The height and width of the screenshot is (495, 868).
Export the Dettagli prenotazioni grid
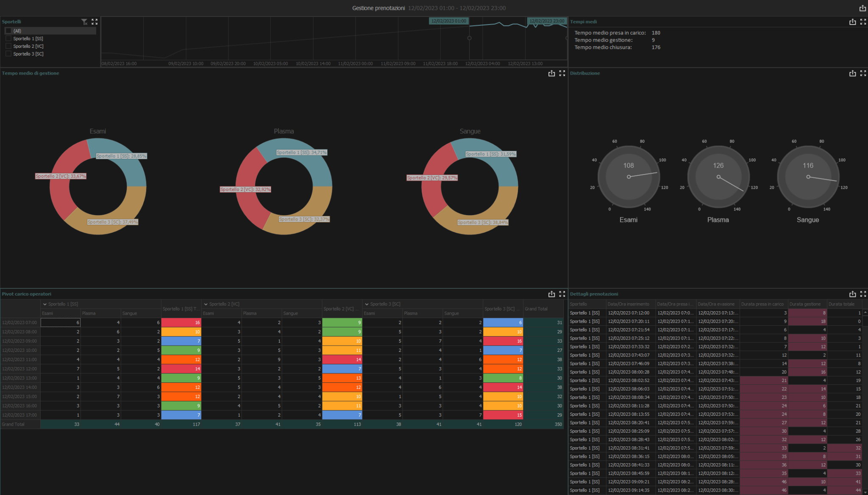tap(852, 294)
